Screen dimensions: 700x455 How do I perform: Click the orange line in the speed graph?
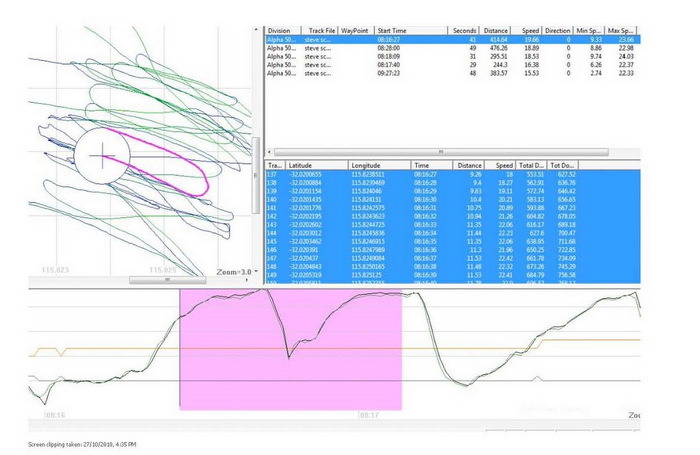(500, 341)
